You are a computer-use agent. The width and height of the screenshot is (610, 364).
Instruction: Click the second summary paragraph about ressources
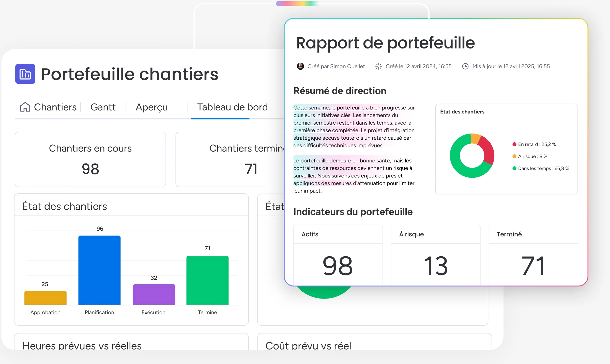[x=354, y=175]
